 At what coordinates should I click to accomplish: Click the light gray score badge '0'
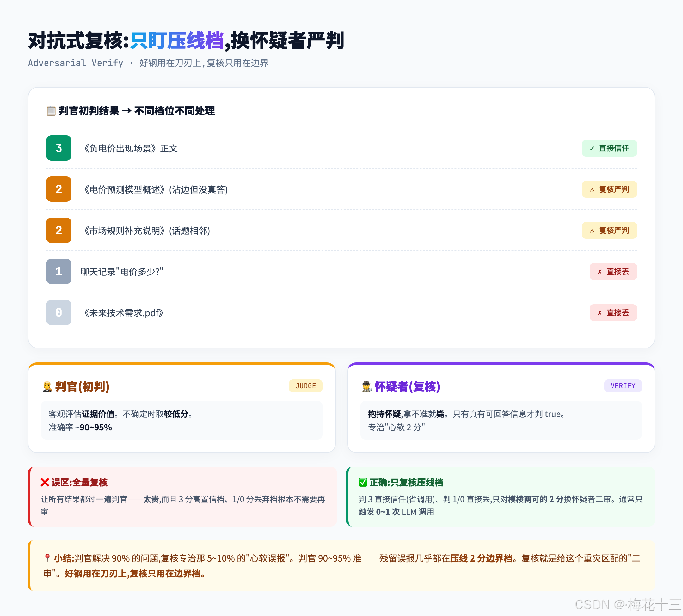point(58,312)
